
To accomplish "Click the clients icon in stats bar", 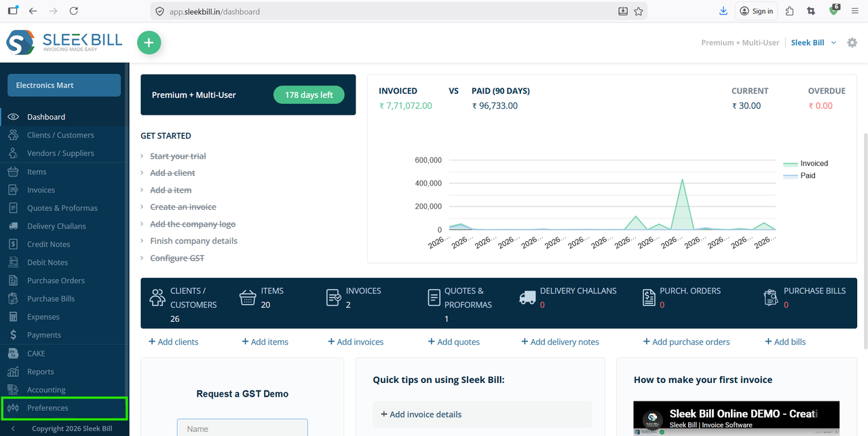I will pyautogui.click(x=157, y=297).
